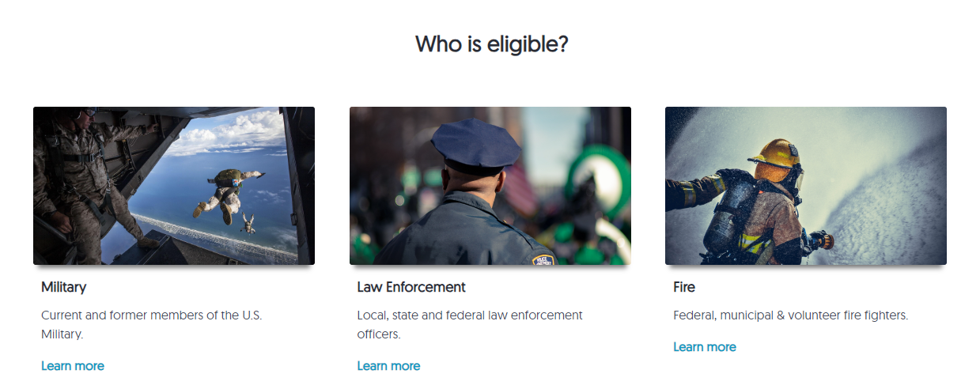Screen dimensions: 980x389
Task: Click the "Who is eligible?" heading
Action: tap(491, 44)
